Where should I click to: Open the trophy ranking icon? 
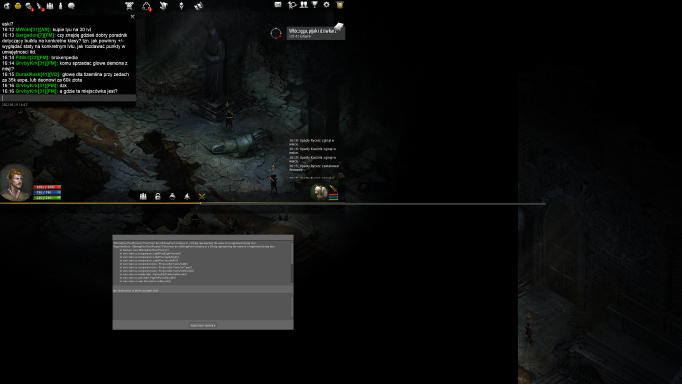coord(314,5)
